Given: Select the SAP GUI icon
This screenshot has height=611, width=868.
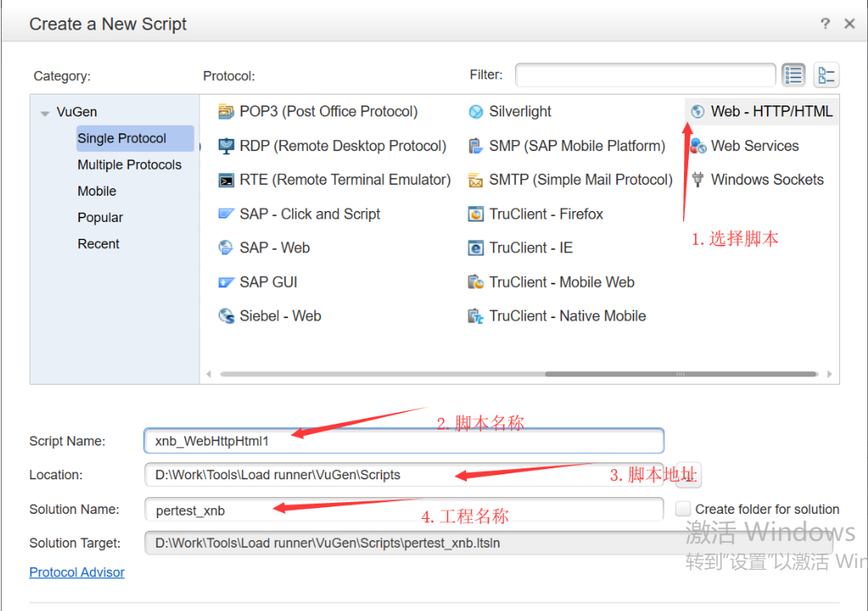Looking at the screenshot, I should 225,282.
